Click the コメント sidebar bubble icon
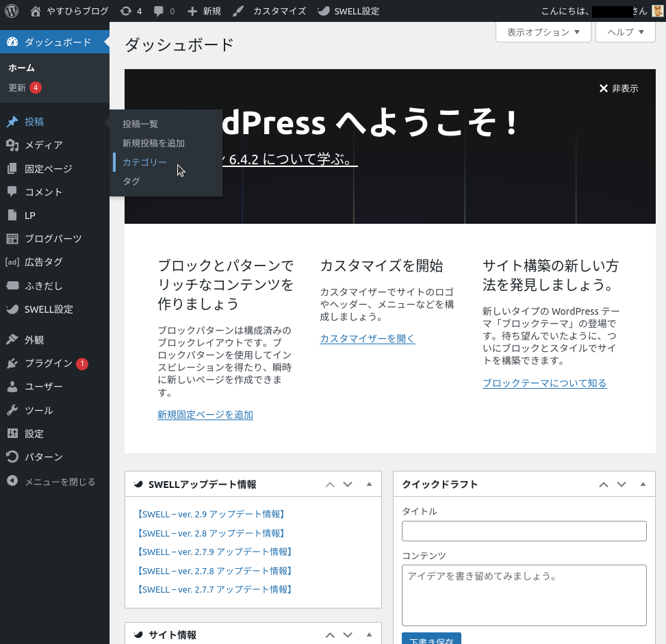This screenshot has height=644, width=666. (12, 192)
